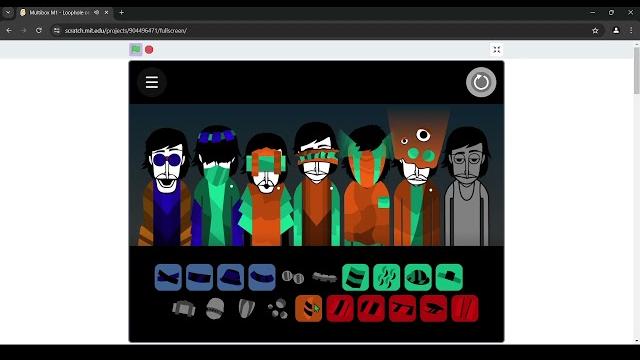Screen dimensions: 640x360
Task: Select the blue bucket hat sound icon
Action: 230,278
